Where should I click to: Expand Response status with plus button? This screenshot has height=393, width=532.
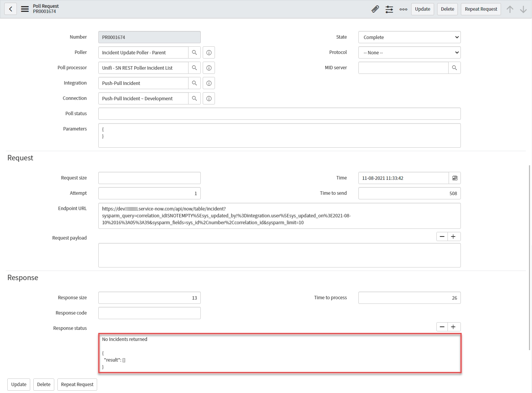coord(453,327)
